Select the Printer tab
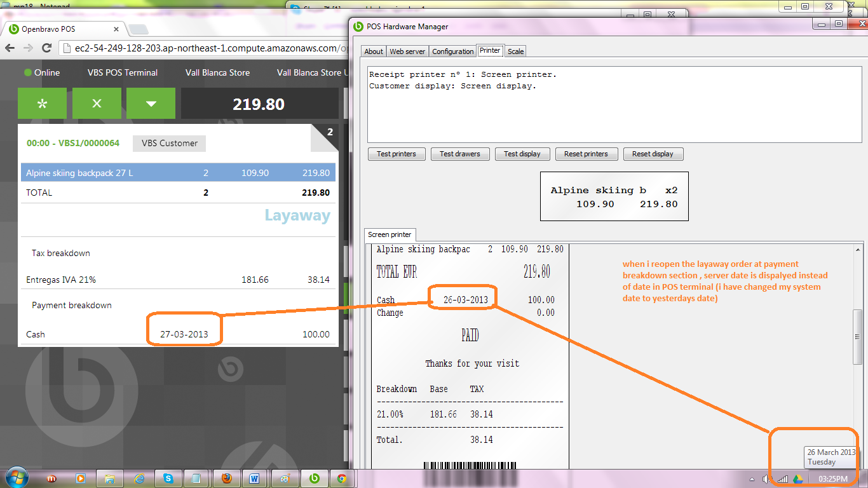The height and width of the screenshot is (488, 868). tap(490, 51)
